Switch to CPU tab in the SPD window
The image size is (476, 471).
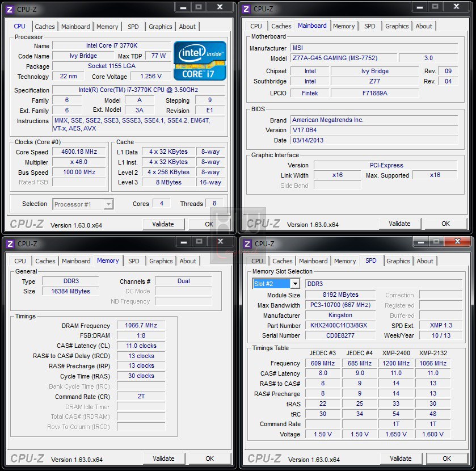(x=257, y=261)
